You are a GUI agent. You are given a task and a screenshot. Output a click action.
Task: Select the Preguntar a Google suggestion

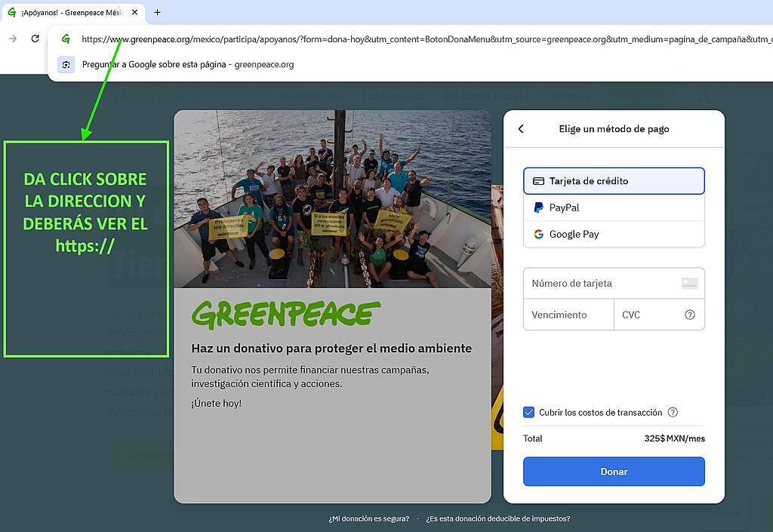[x=188, y=65]
